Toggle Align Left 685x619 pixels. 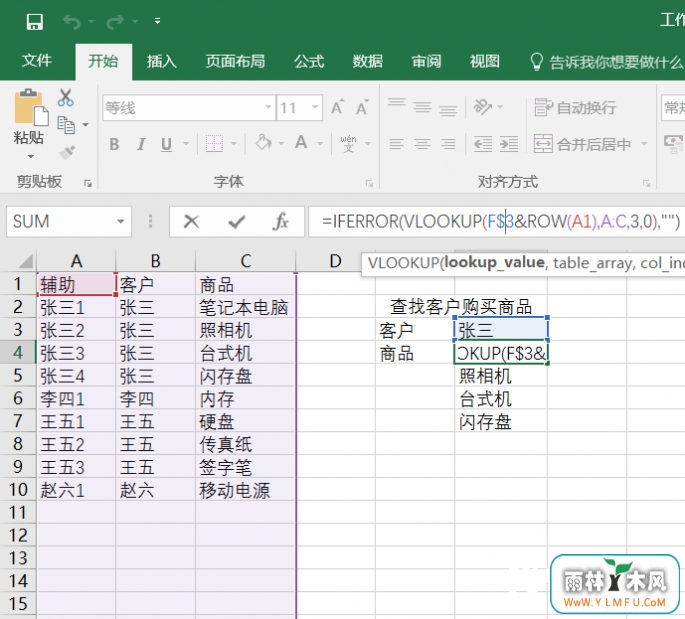pos(396,144)
